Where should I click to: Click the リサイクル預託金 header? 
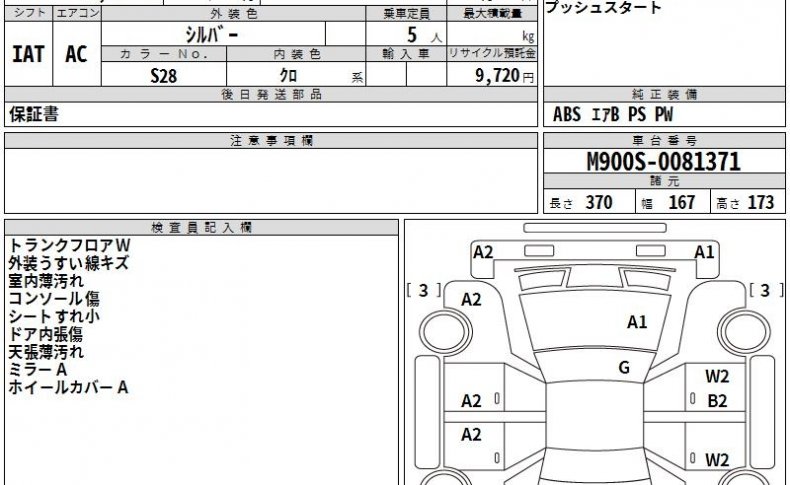click(492, 53)
